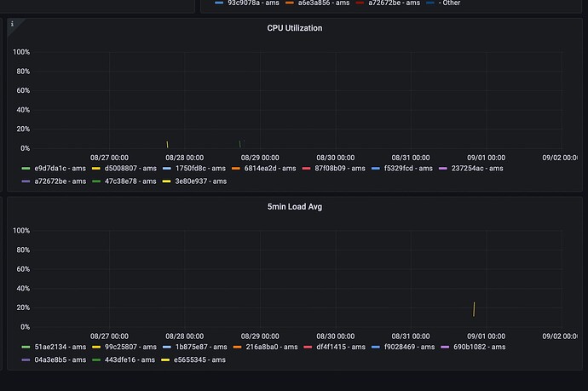
Task: Click the 47c38e78 - ams green swatch
Action: pyautogui.click(x=96, y=181)
